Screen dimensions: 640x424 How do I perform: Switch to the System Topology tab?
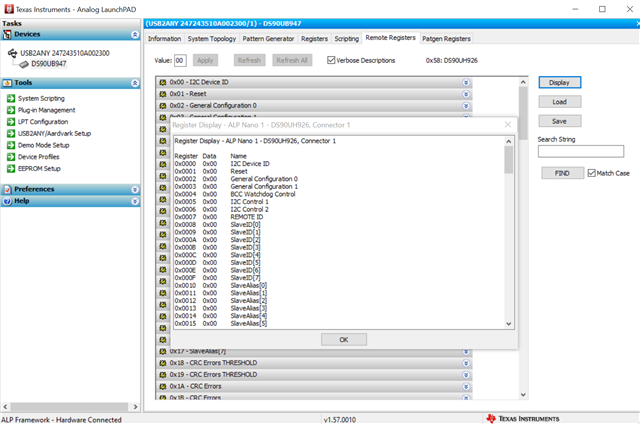pyautogui.click(x=211, y=39)
